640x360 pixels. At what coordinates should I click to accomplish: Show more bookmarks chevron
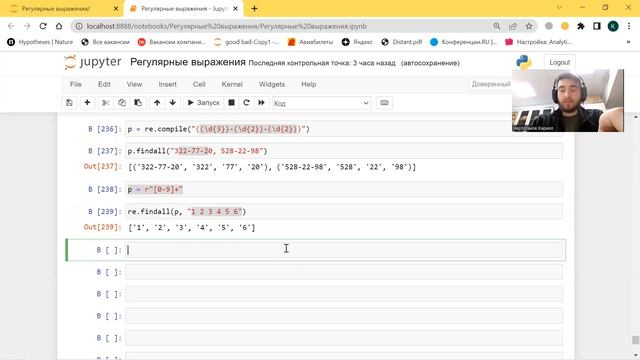pyautogui.click(x=629, y=42)
